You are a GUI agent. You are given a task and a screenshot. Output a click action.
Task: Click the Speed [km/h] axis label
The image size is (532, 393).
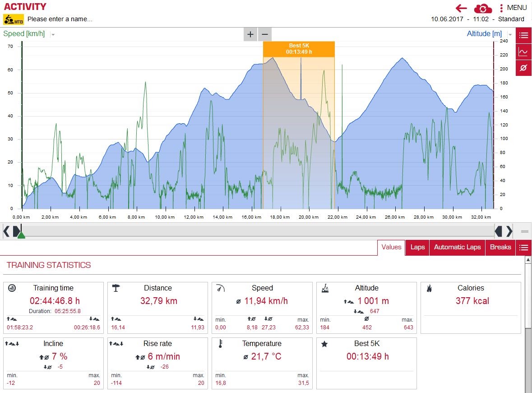(24, 33)
